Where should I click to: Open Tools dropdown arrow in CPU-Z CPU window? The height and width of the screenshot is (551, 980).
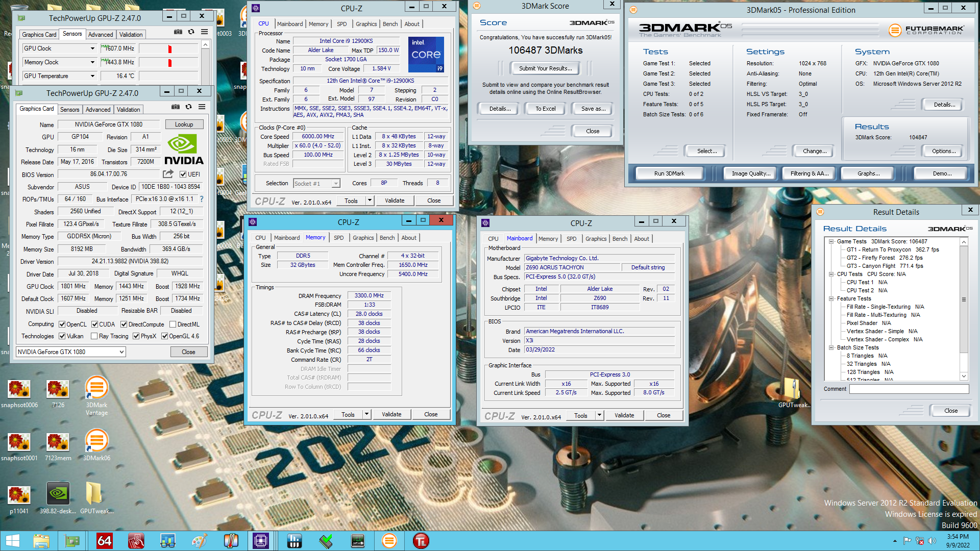[370, 201]
